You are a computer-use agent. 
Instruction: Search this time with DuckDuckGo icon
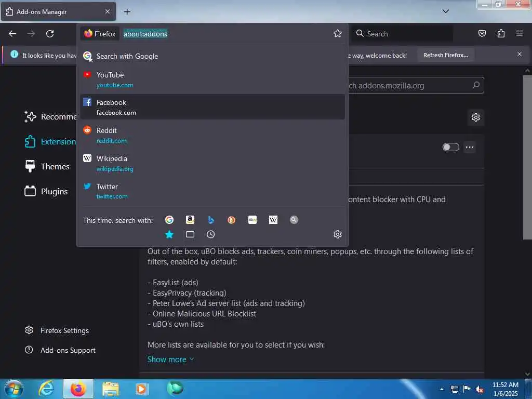pyautogui.click(x=231, y=220)
